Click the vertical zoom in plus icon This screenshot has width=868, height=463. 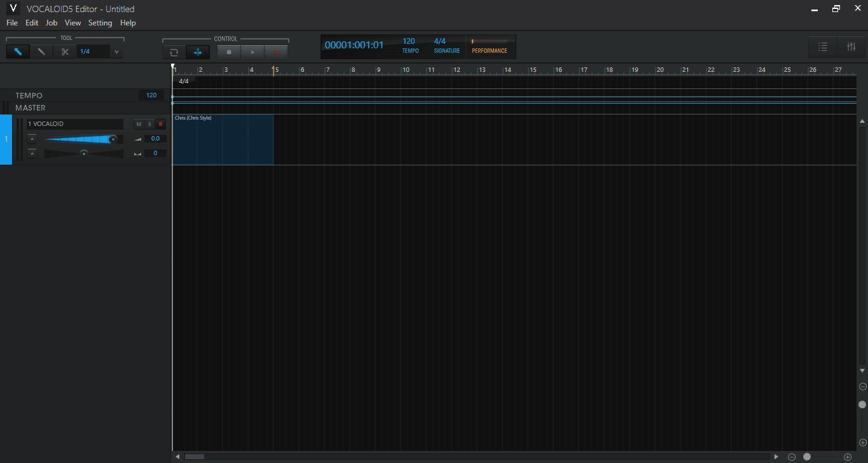coord(863,443)
